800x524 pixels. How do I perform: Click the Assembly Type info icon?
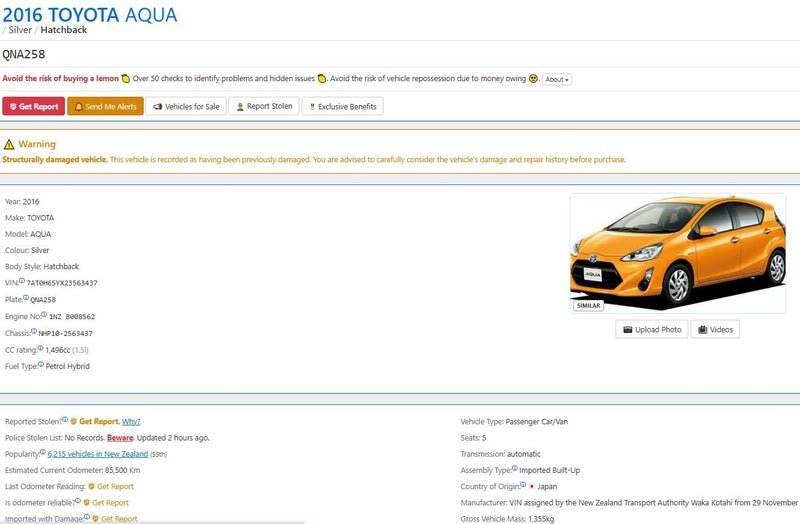[x=515, y=468]
